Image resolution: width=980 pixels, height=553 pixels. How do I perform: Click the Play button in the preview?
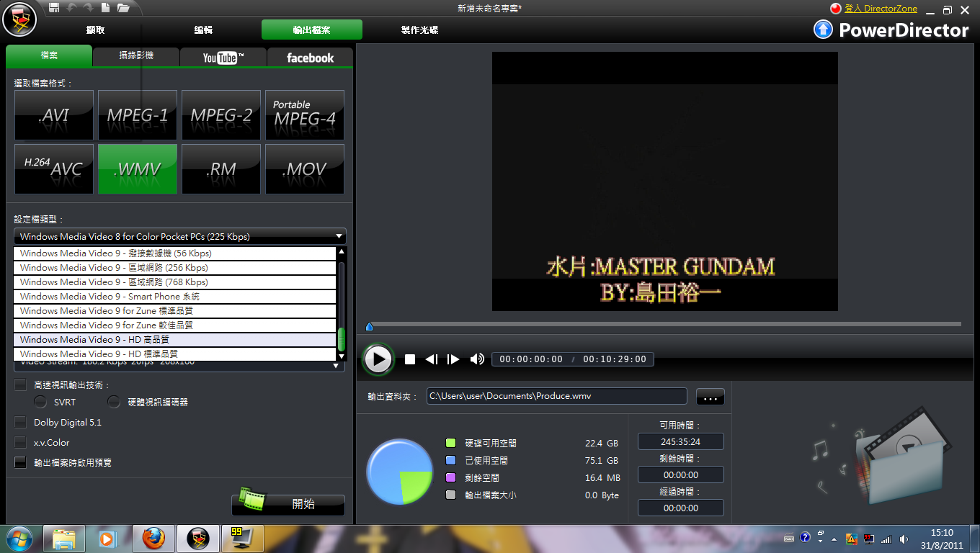[378, 359]
